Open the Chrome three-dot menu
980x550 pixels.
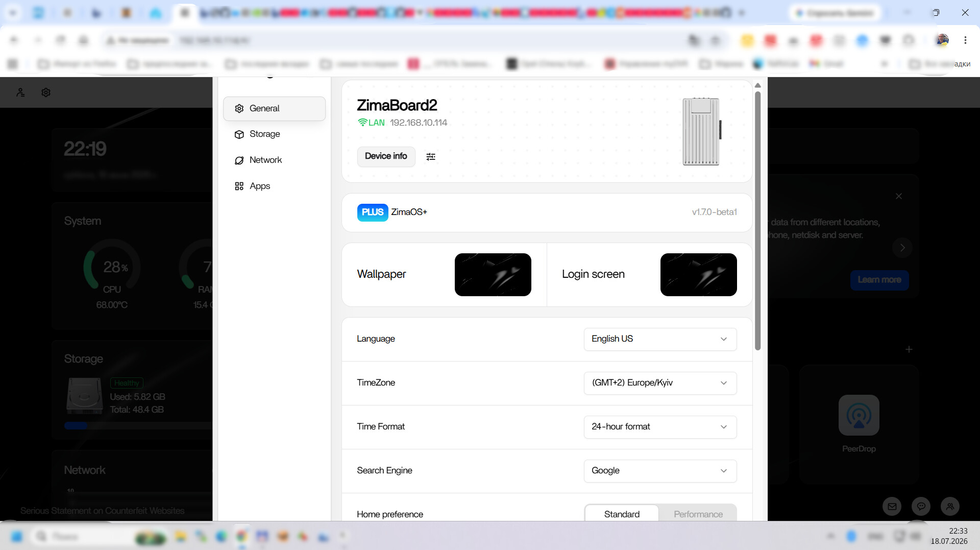point(965,40)
